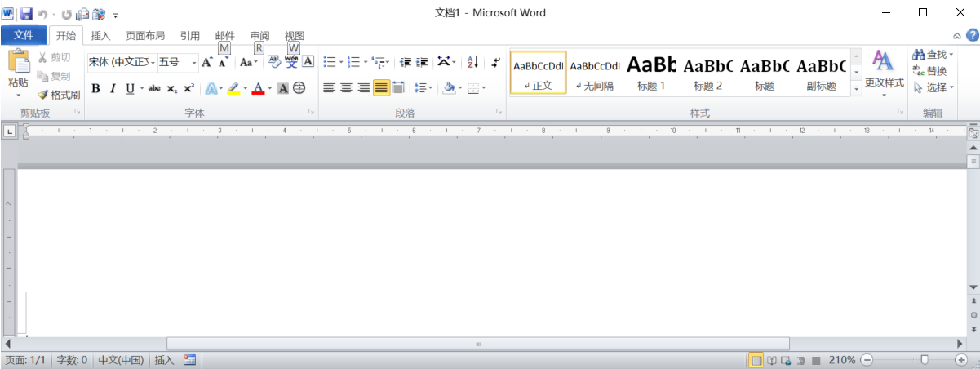Apply strikethrough with the abc icon
This screenshot has height=369, width=980.
pyautogui.click(x=154, y=88)
